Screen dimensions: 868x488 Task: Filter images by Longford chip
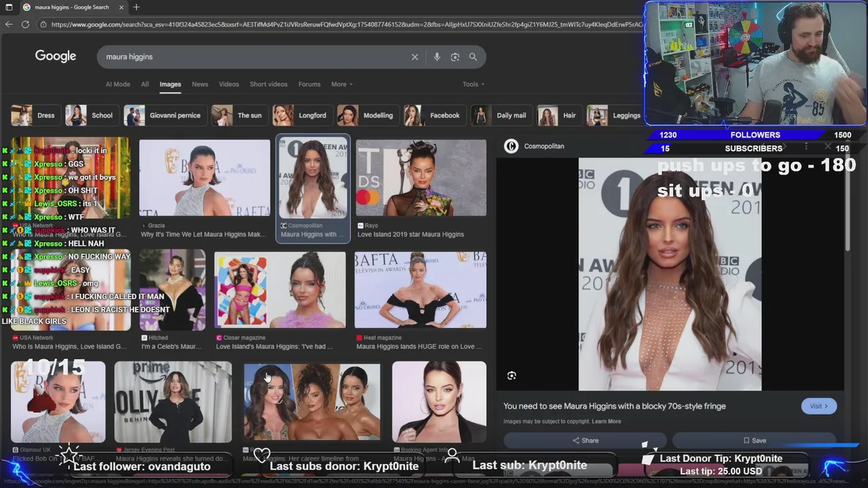[x=301, y=115]
